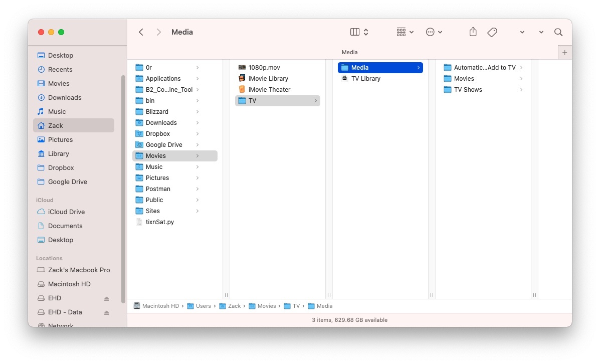
Task: Select the 0r folder
Action: pos(175,67)
